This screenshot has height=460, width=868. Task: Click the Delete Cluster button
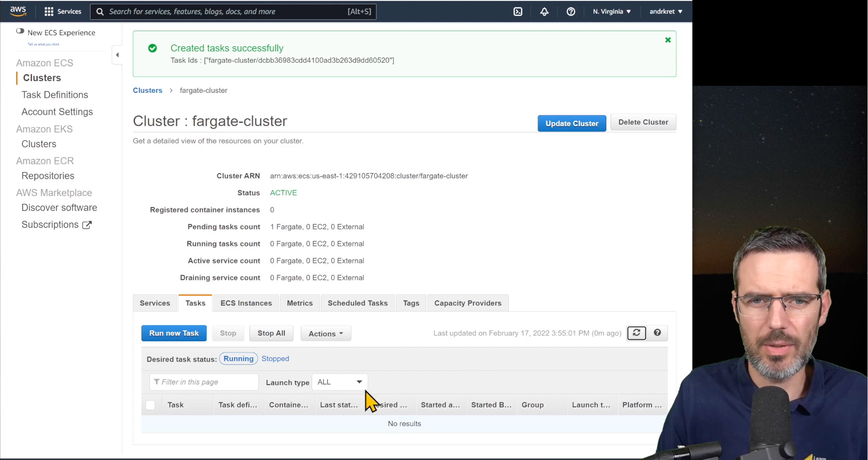click(643, 122)
